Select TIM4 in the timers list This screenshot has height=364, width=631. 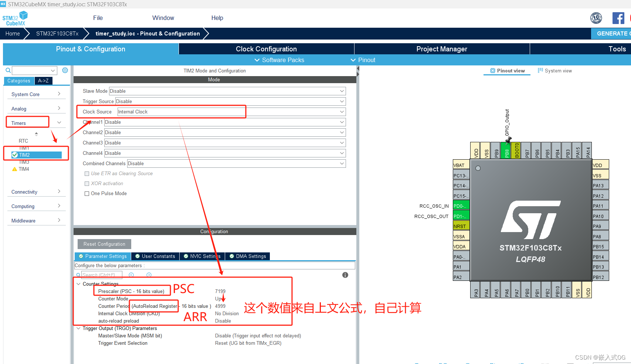pyautogui.click(x=24, y=169)
